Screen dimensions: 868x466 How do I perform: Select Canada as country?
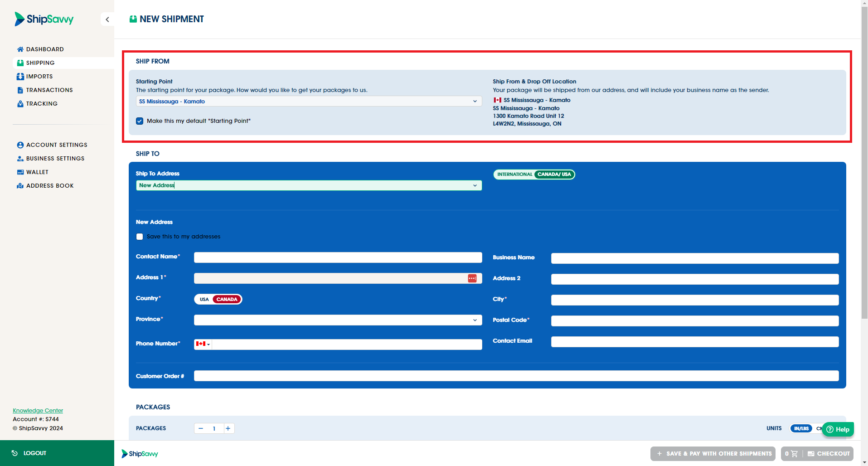coord(227,299)
